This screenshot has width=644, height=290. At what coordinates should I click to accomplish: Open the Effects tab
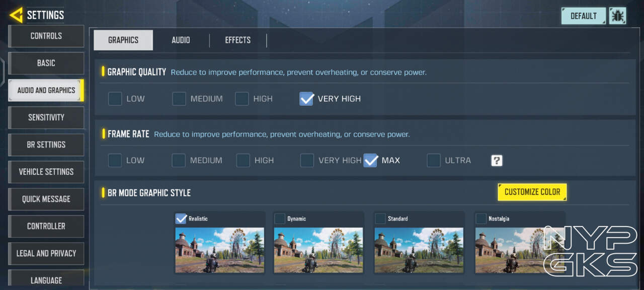[x=237, y=40]
